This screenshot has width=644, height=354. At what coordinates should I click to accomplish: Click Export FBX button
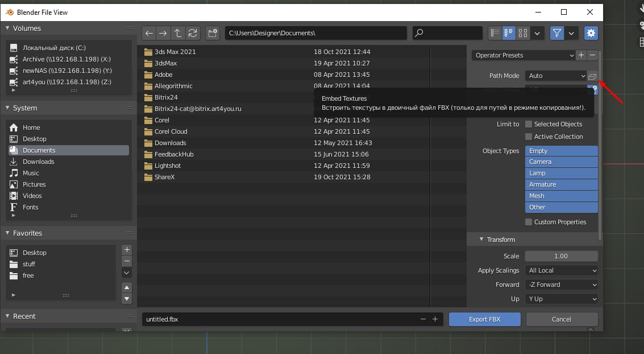pyautogui.click(x=485, y=319)
